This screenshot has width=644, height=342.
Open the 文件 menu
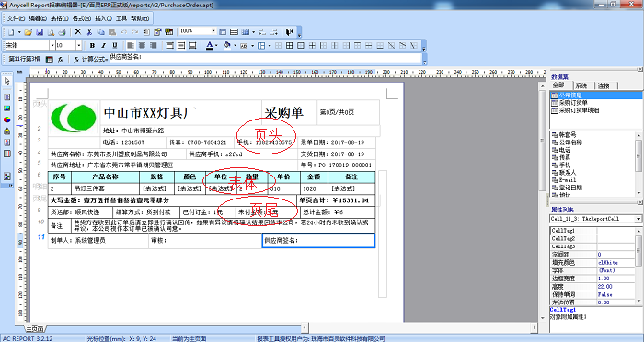click(x=16, y=18)
